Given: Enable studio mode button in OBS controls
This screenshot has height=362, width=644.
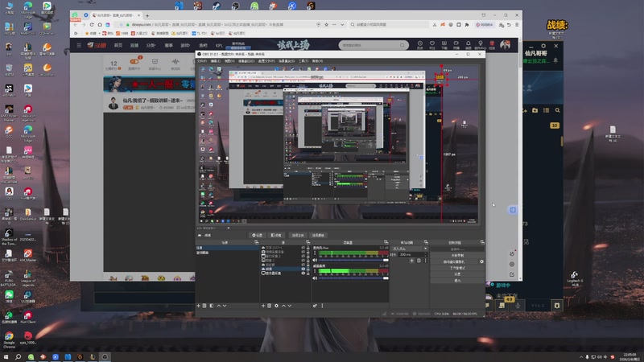Looking at the screenshot, I should [x=456, y=268].
